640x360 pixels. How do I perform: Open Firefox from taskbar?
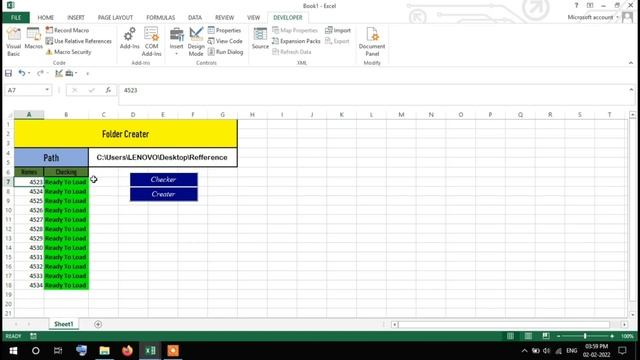127,351
